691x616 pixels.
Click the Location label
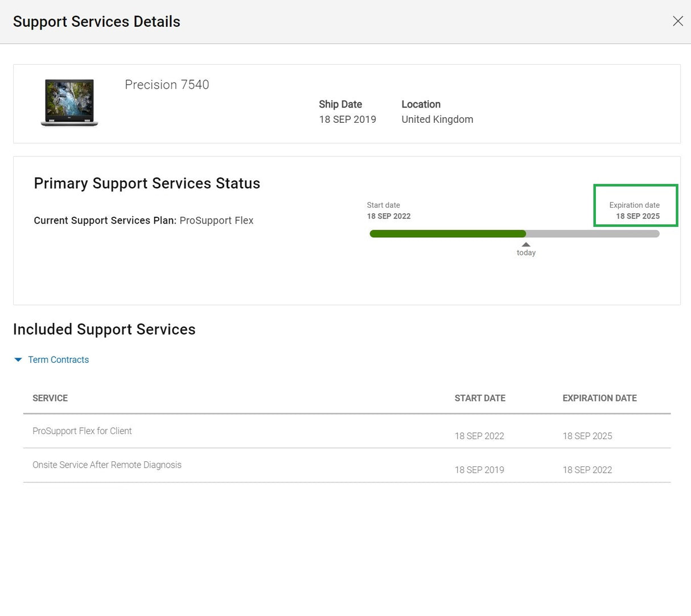coord(421,104)
